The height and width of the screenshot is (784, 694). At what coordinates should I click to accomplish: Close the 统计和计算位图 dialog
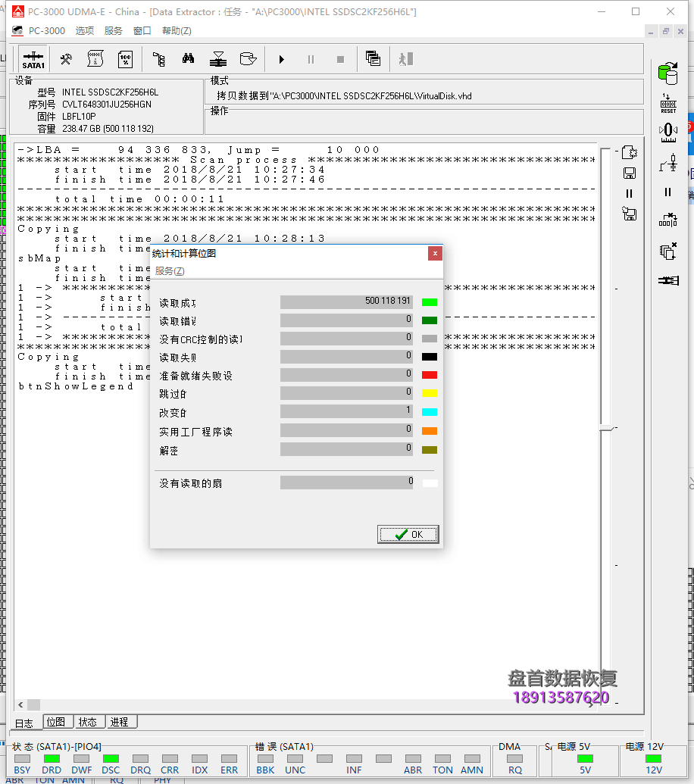coord(435,254)
